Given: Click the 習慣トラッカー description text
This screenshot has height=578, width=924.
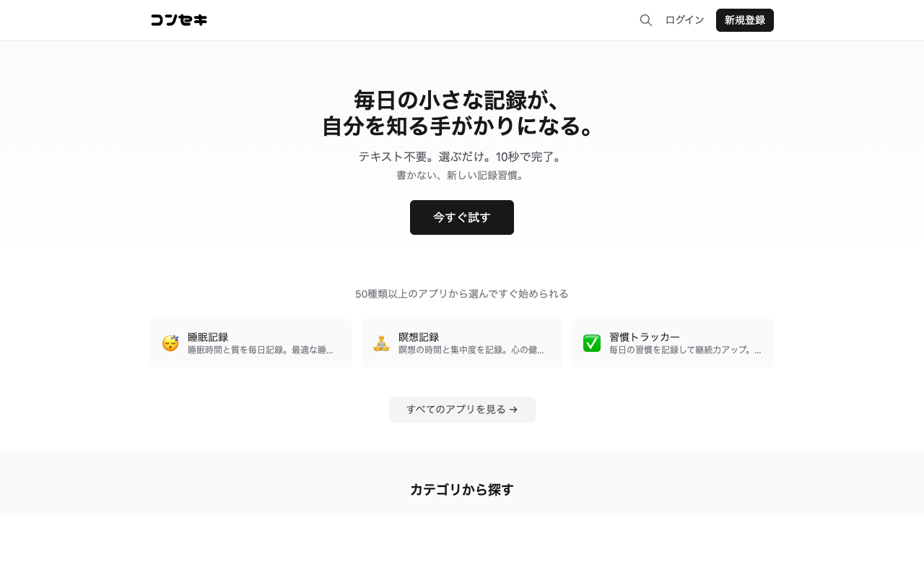Looking at the screenshot, I should pyautogui.click(x=684, y=349).
